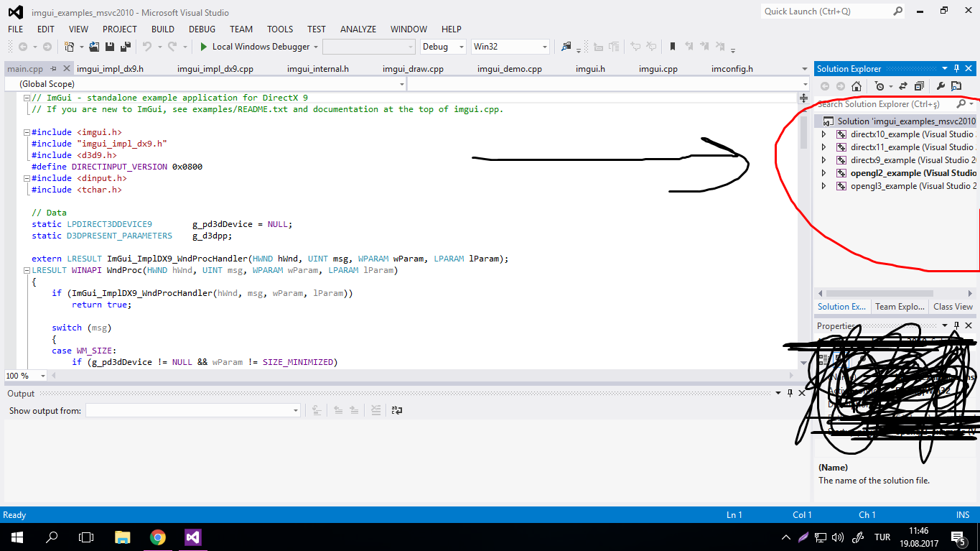Close the main.cpp tab
This screenshot has height=551, width=980.
click(67, 69)
